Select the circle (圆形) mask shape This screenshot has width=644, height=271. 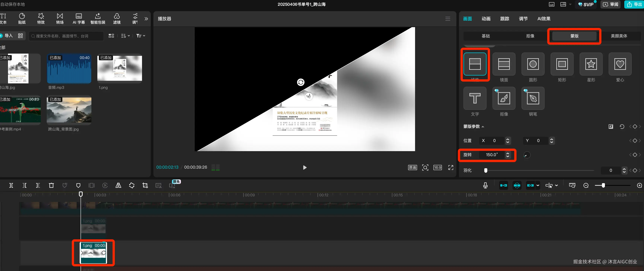pos(533,64)
